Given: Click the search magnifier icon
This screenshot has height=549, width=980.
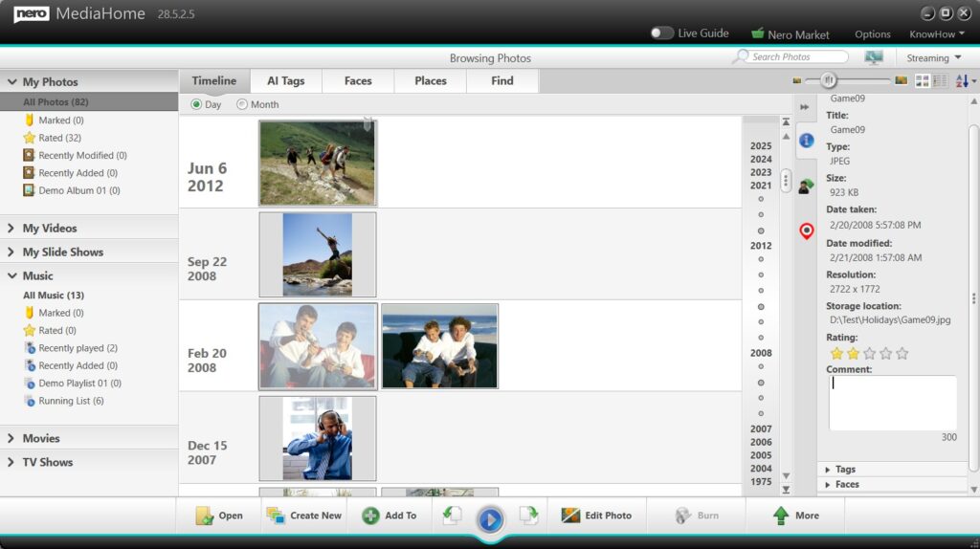Looking at the screenshot, I should (x=741, y=56).
